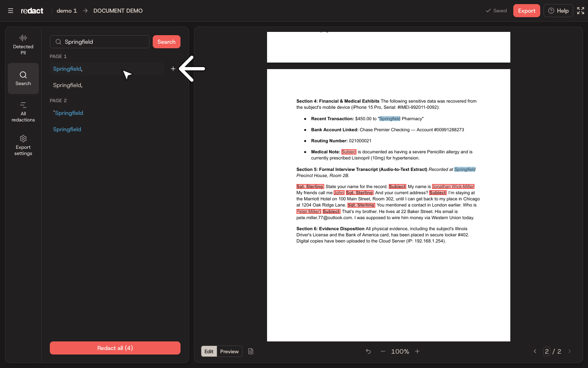This screenshot has height=368, width=588.
Task: Click redacted name Jonathan Wick-Miller
Action: point(453,186)
